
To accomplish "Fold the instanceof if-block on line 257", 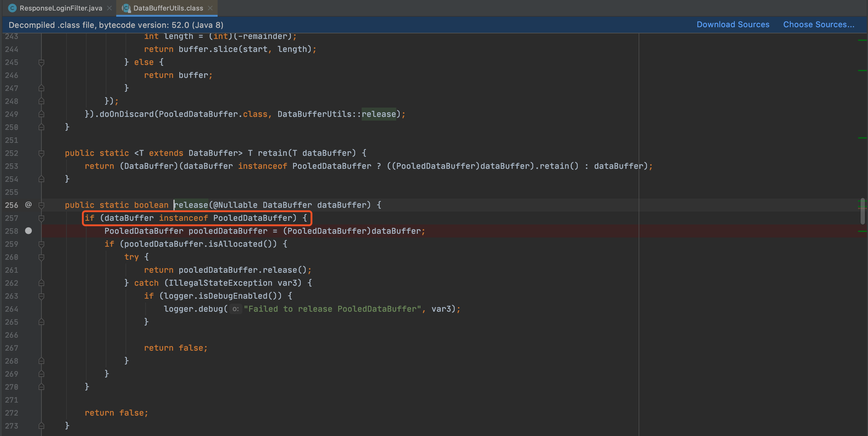I will 41,218.
